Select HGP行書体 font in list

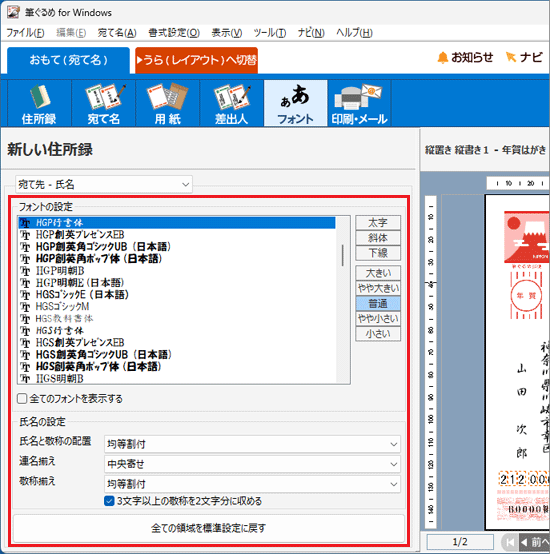point(177,223)
